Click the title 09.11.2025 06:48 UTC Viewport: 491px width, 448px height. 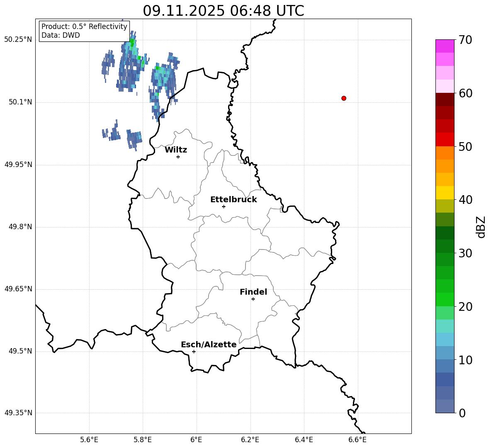pyautogui.click(x=224, y=11)
